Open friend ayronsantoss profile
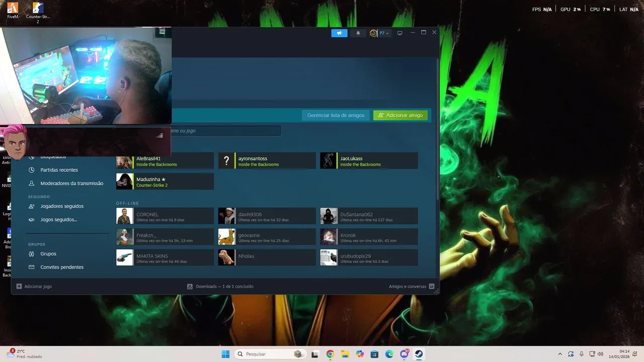 [267, 161]
